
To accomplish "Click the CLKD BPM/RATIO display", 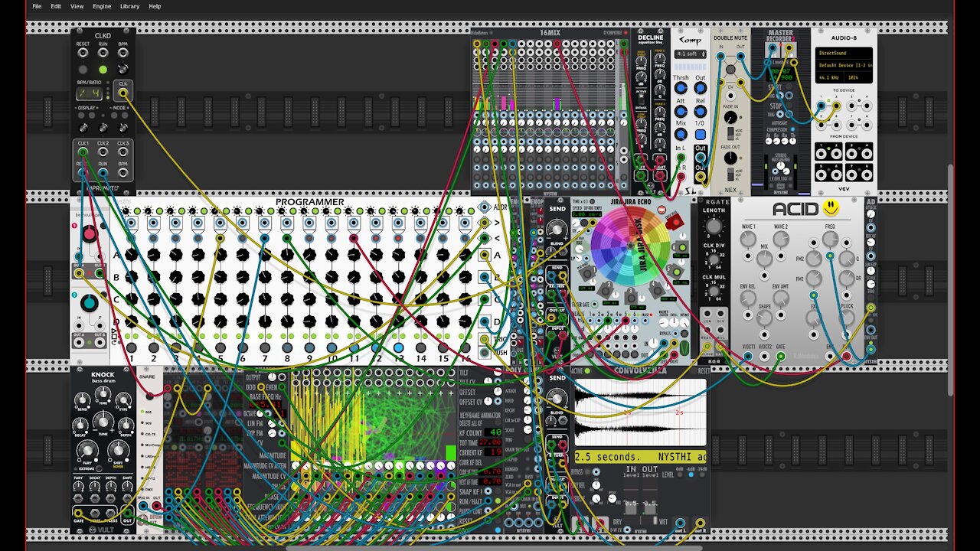I will click(89, 93).
